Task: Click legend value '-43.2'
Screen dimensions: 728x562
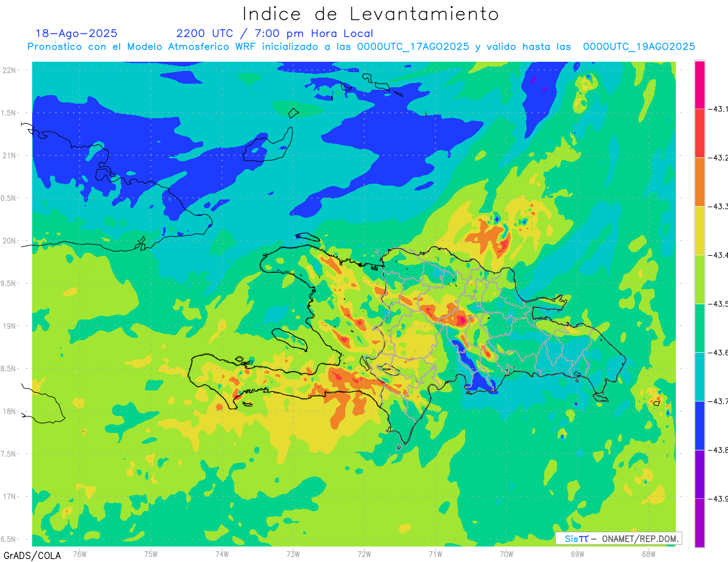Action: coord(718,158)
